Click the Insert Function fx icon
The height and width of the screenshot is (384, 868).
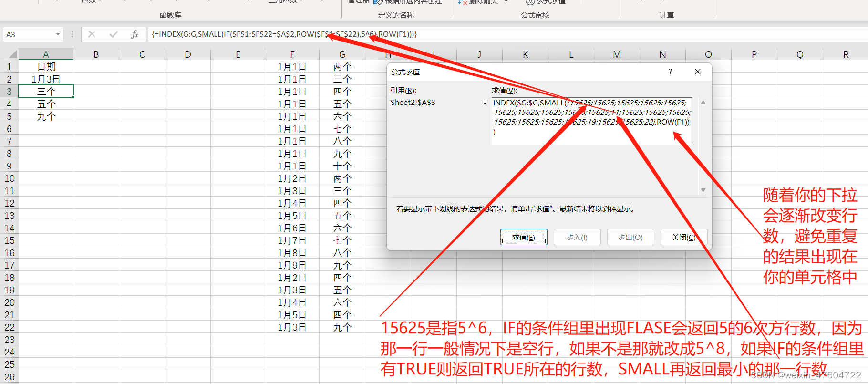click(x=134, y=34)
